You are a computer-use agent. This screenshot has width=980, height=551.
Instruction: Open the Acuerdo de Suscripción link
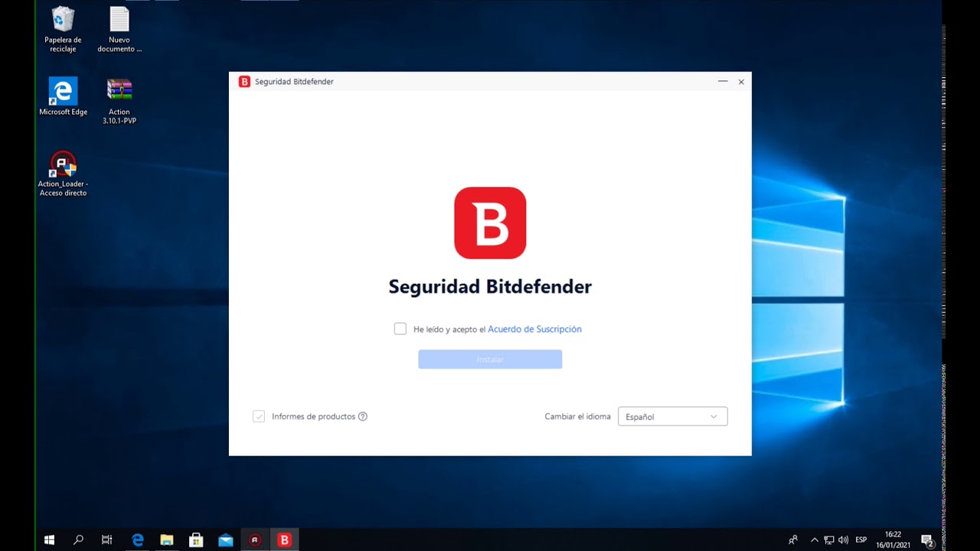[534, 329]
